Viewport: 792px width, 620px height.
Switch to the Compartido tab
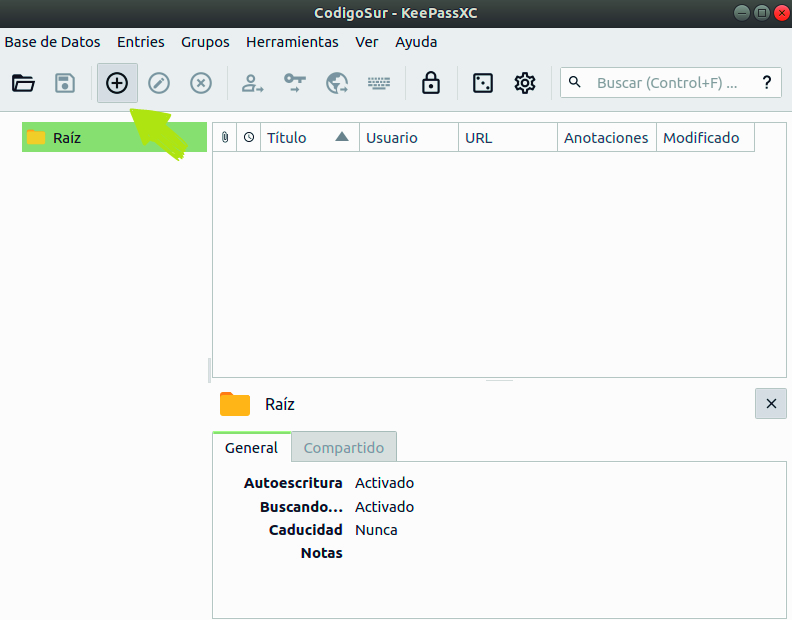tap(344, 448)
